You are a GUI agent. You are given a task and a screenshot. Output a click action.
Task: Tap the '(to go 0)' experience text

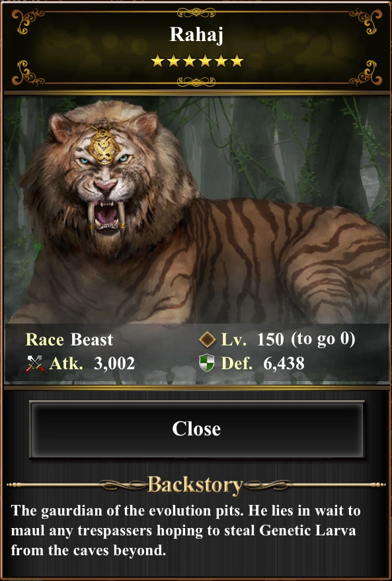coord(323,339)
